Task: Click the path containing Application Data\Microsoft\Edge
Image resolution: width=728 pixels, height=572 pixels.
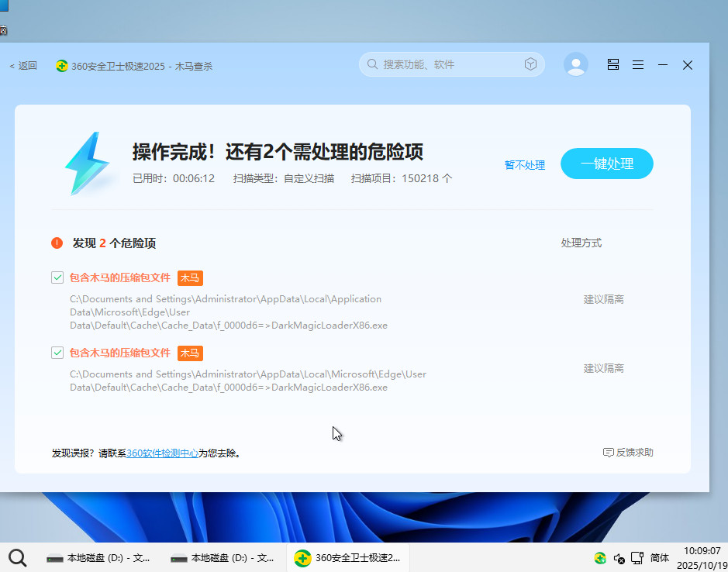Action: click(x=229, y=312)
